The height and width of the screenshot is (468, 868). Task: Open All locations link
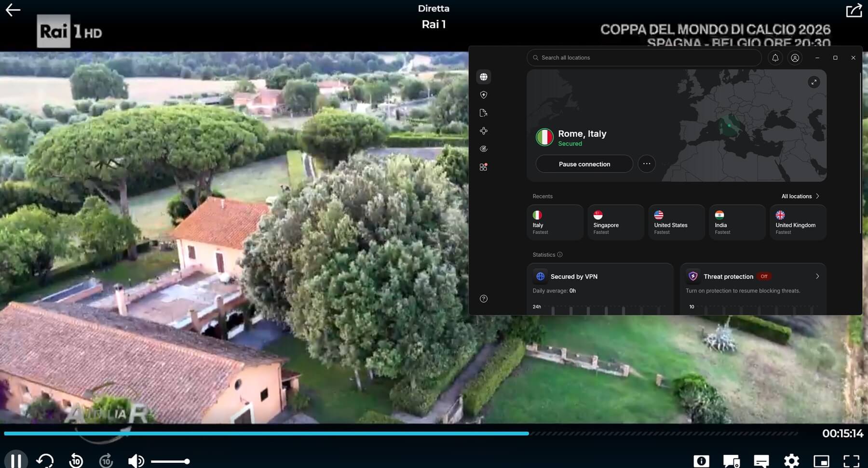coord(796,196)
